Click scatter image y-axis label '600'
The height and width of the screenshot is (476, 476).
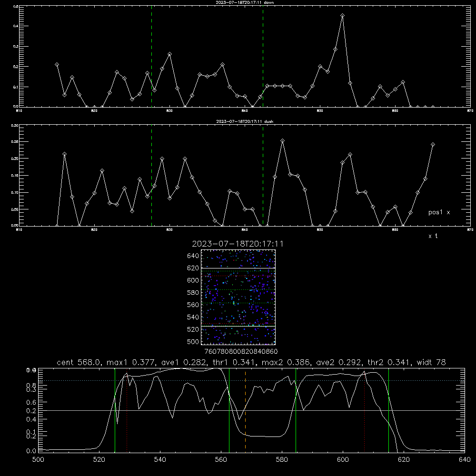(193, 280)
